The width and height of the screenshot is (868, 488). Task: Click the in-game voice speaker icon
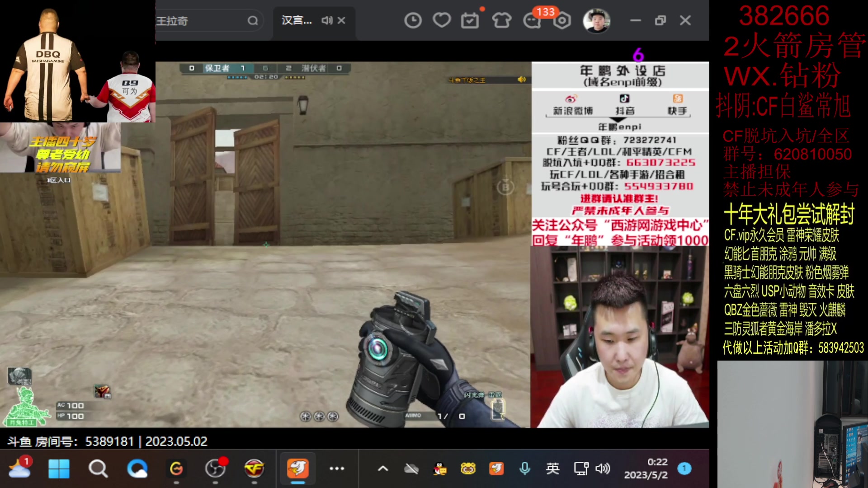tap(522, 80)
